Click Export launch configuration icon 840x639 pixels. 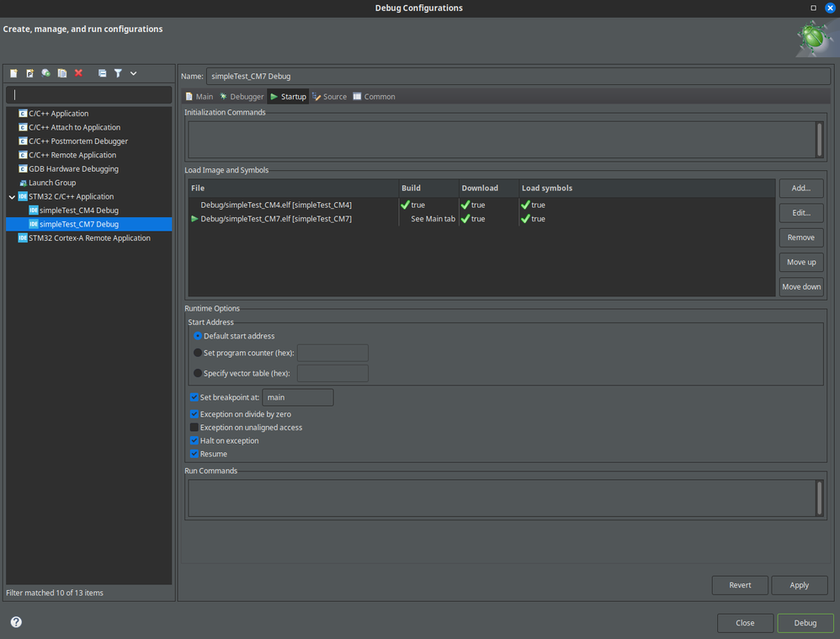coord(46,73)
